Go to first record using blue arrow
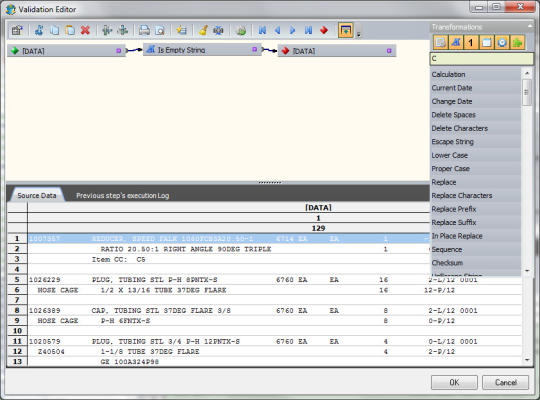 [x=262, y=30]
